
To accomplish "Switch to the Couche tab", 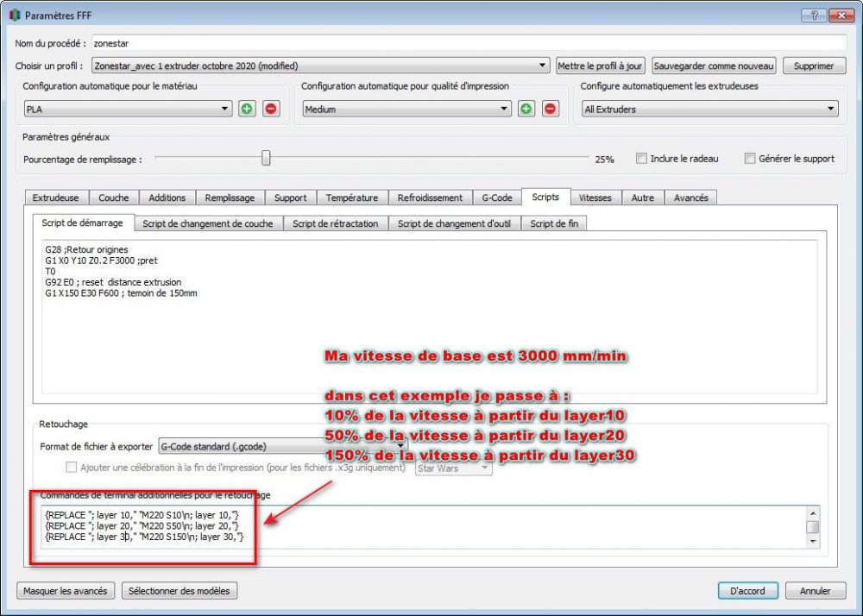I will pos(113,198).
